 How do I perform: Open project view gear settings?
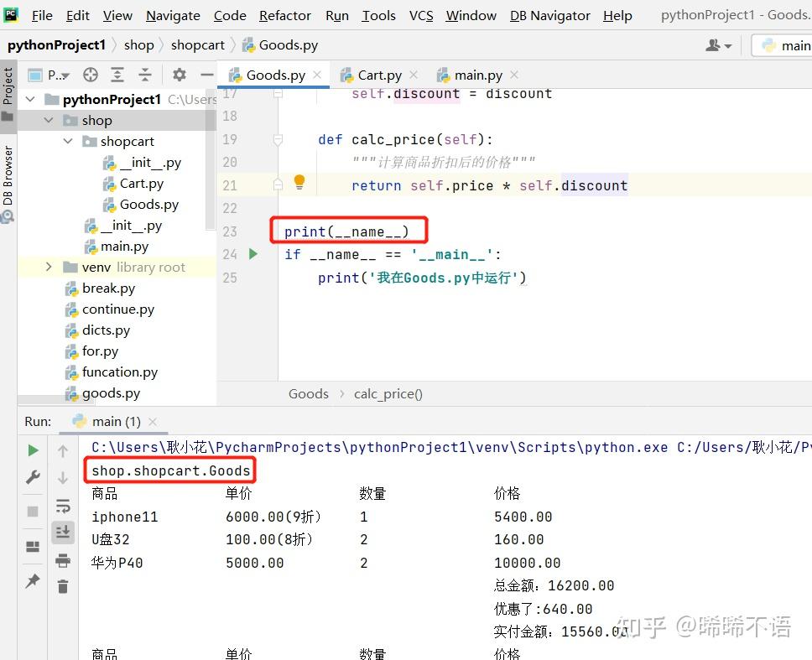pos(180,75)
